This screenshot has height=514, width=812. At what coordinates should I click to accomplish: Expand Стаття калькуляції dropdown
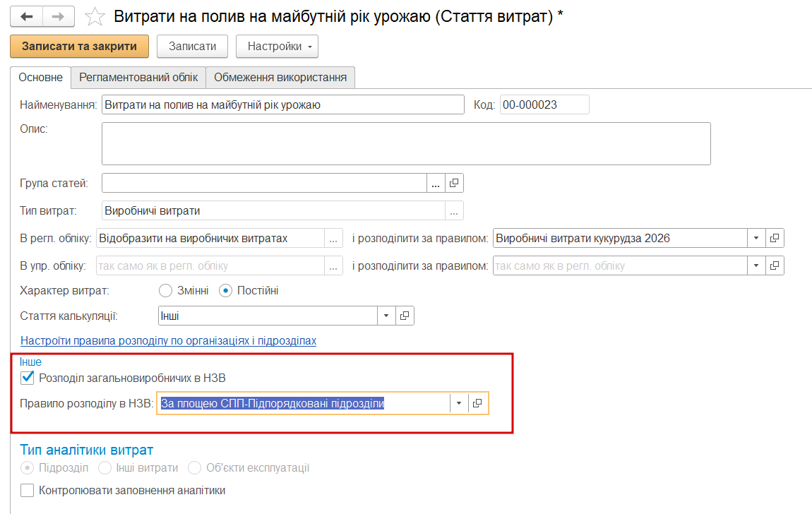tap(386, 316)
